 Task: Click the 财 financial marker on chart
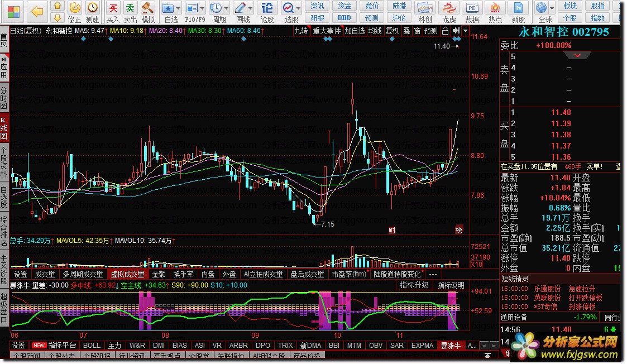point(392,230)
